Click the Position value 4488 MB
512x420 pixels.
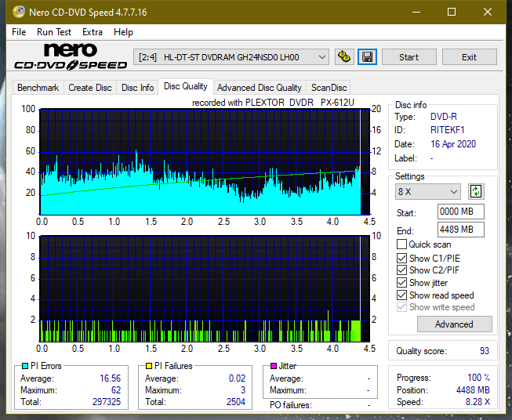(473, 390)
